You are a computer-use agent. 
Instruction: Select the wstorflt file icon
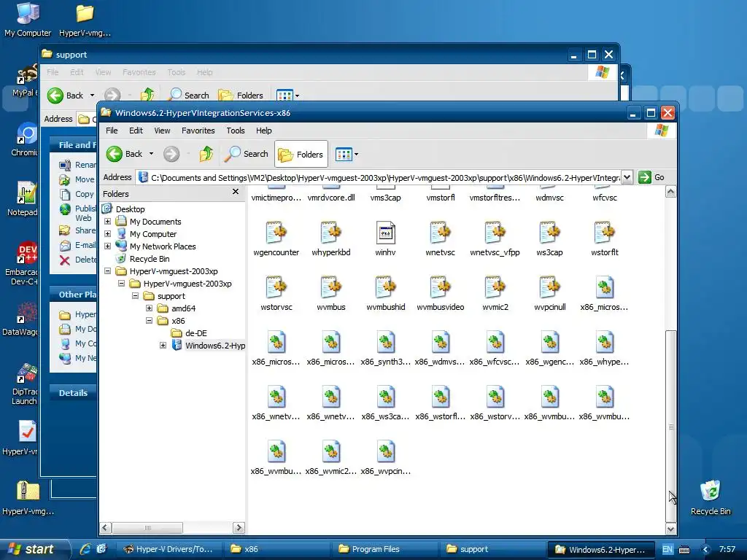[605, 233]
